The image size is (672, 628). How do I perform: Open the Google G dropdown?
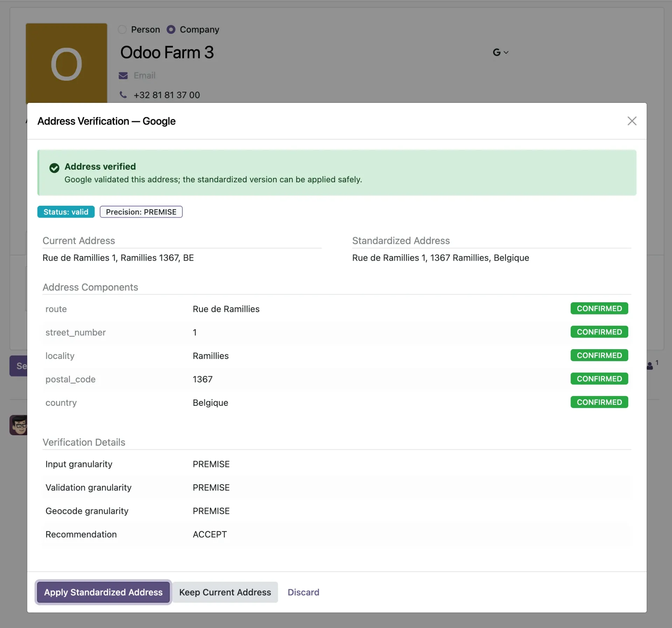coord(500,52)
